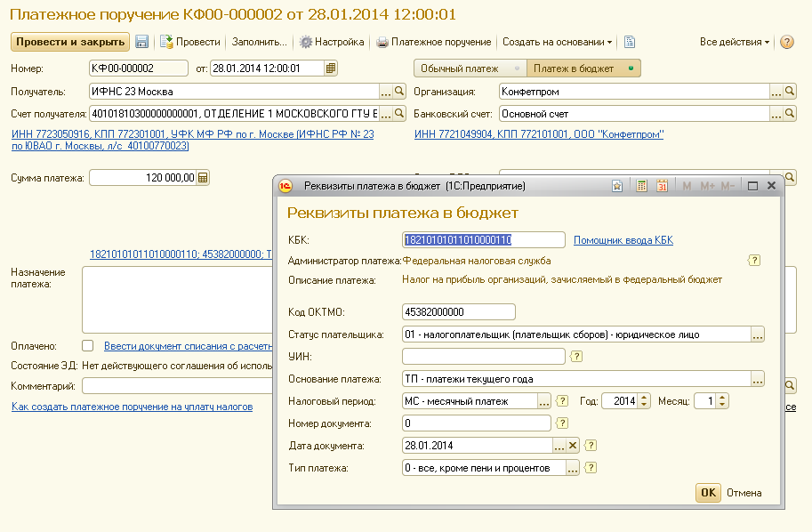The image size is (812, 532).
Task: Adjust the Месяц spinner arrows
Action: [x=722, y=401]
